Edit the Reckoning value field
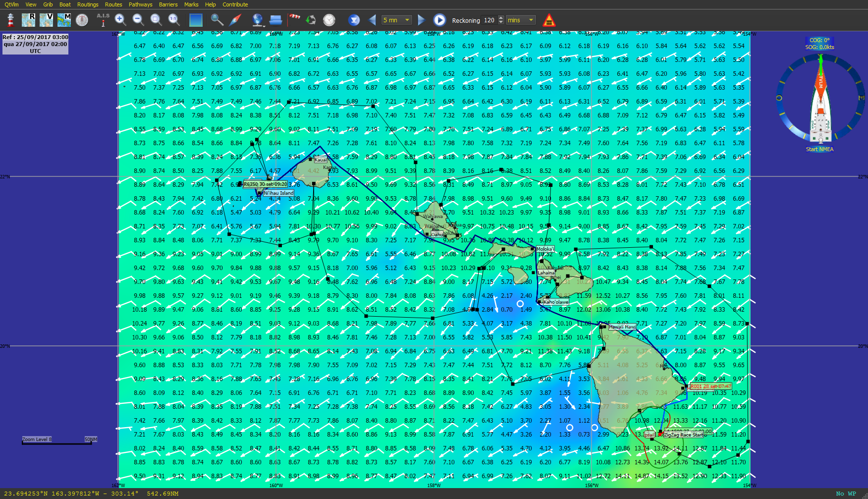Screen dimensions: 868x499 [x=488, y=20]
